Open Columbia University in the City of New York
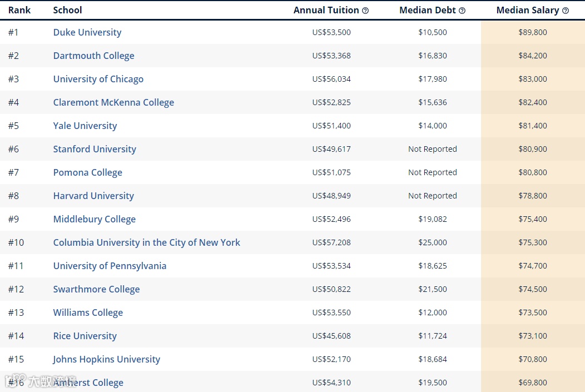585x392 pixels. click(x=147, y=243)
